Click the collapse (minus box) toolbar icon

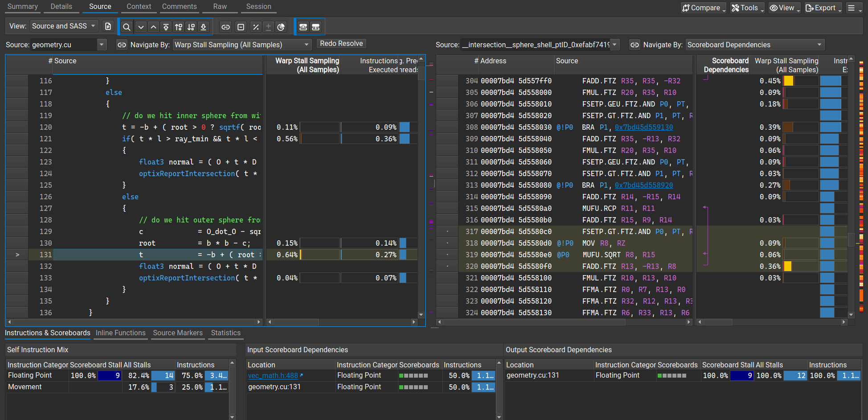[241, 27]
